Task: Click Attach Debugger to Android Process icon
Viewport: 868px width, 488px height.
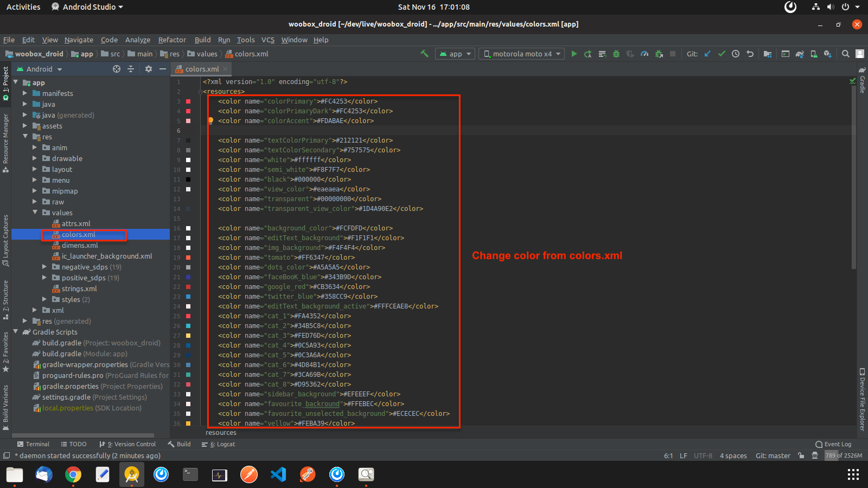Action: [659, 54]
